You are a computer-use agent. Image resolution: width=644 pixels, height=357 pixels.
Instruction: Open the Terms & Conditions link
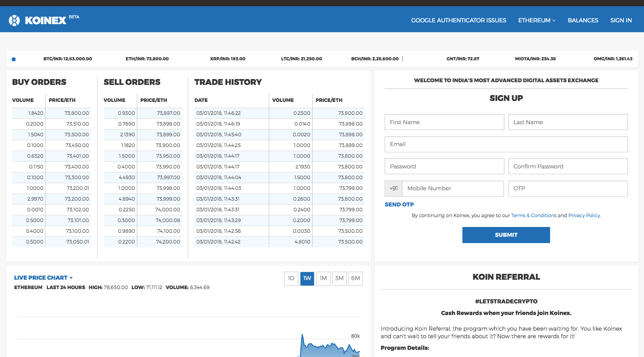pyautogui.click(x=534, y=215)
